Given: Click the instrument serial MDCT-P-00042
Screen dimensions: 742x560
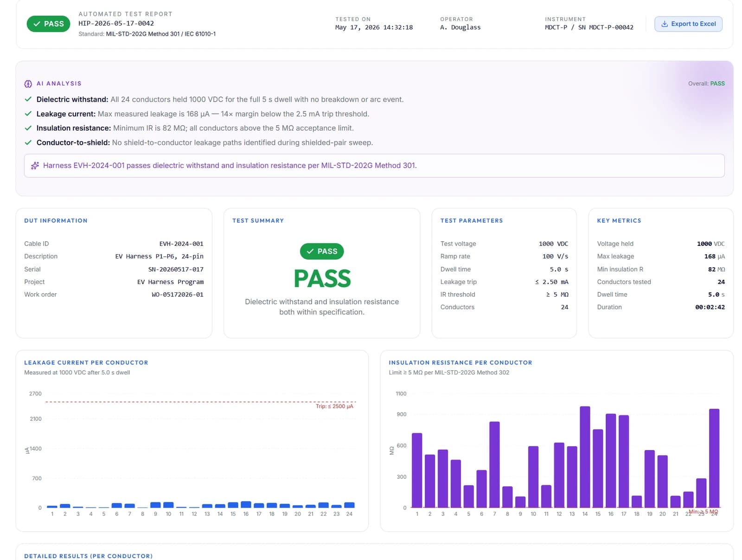Looking at the screenshot, I should (x=611, y=27).
